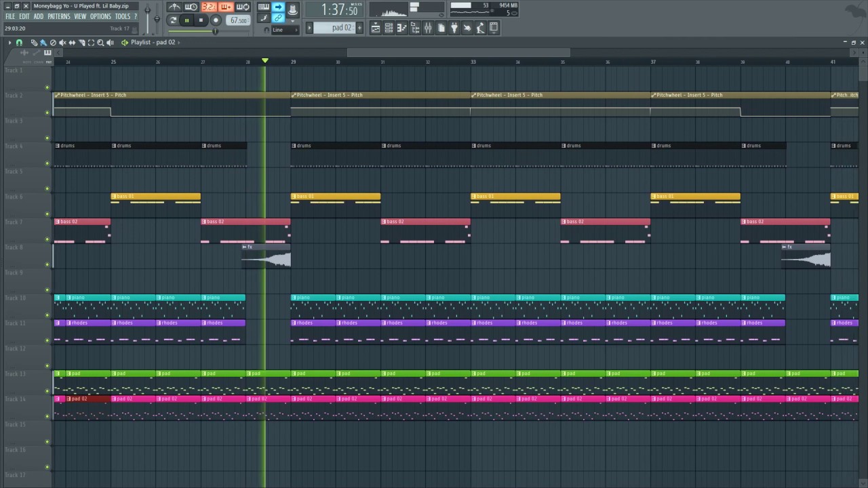Open pattern list arrow left of pad 02
Screen dimensions: 868x488
[309, 28]
